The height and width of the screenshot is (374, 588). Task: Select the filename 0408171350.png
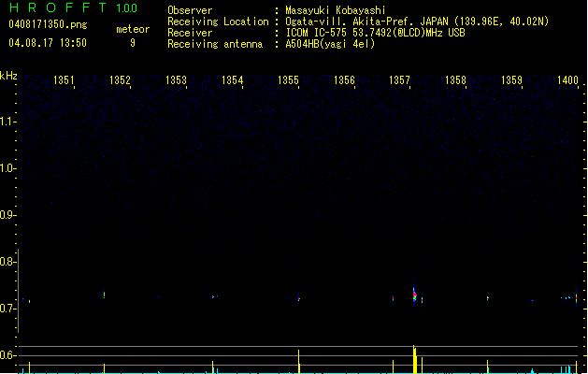click(48, 24)
